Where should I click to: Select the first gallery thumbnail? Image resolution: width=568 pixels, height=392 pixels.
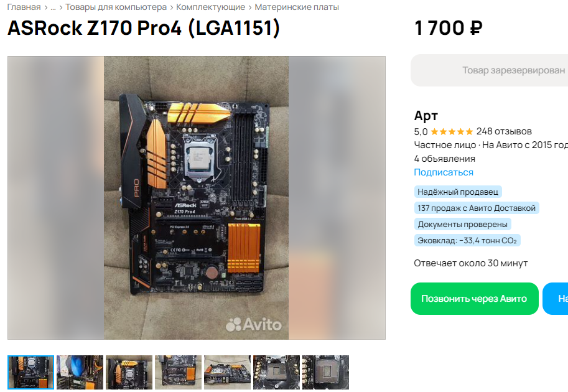pyautogui.click(x=30, y=373)
